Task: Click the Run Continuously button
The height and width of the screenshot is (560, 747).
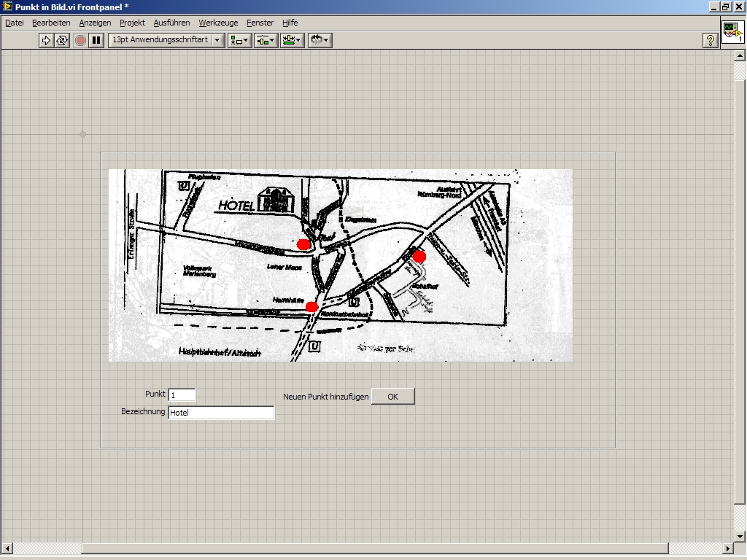Action: coord(62,41)
